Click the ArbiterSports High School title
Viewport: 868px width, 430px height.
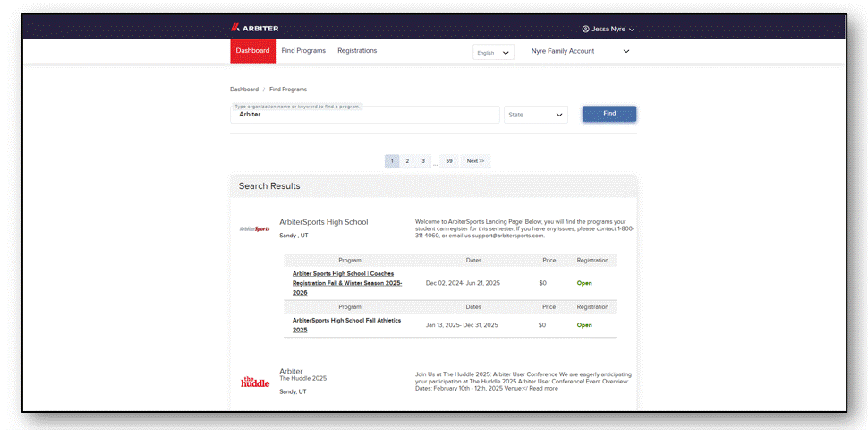pyautogui.click(x=324, y=222)
